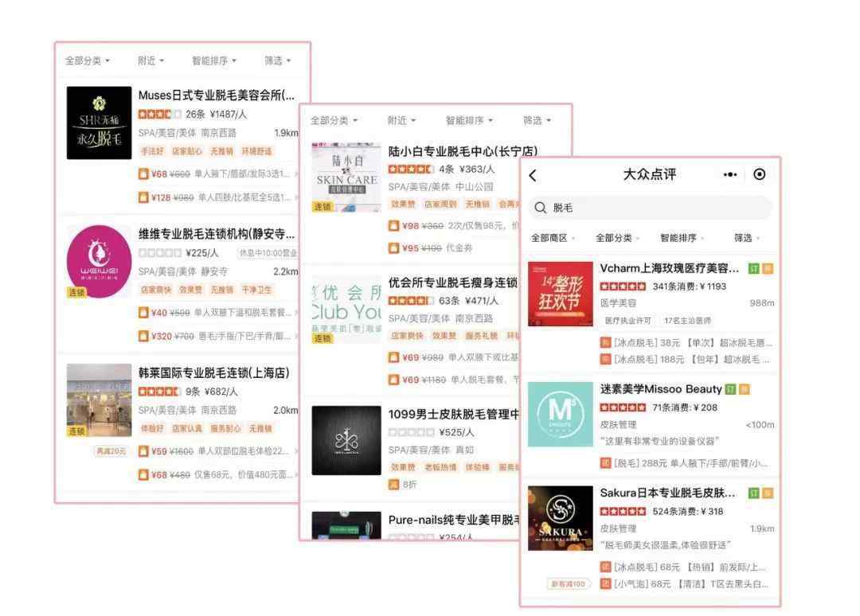
Task: Expand 附近 dropdown in middle 陆小白 panel
Action: (401, 120)
